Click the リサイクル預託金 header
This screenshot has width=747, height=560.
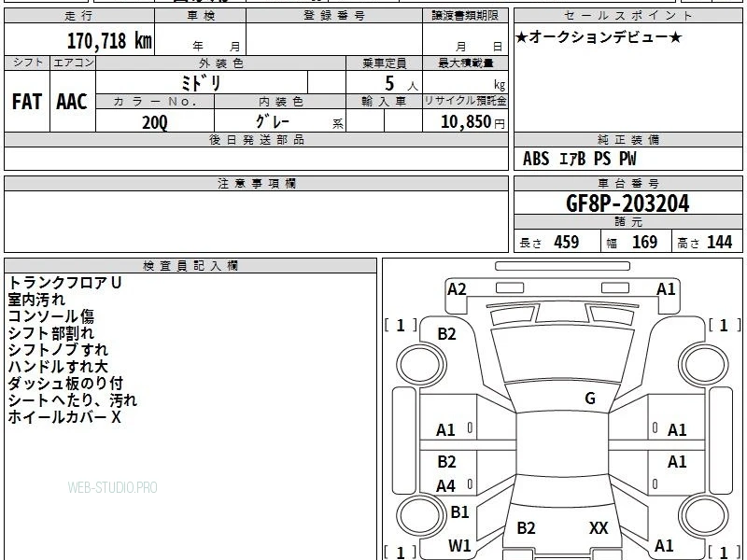pos(465,102)
